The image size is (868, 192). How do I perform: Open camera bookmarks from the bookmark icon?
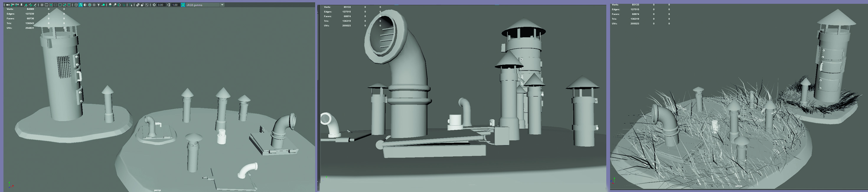(x=22, y=5)
